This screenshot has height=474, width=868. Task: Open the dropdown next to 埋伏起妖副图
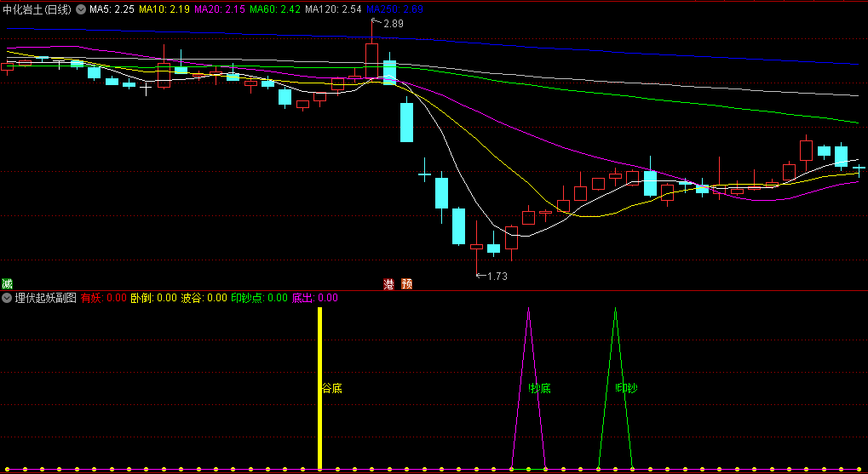tap(7, 298)
